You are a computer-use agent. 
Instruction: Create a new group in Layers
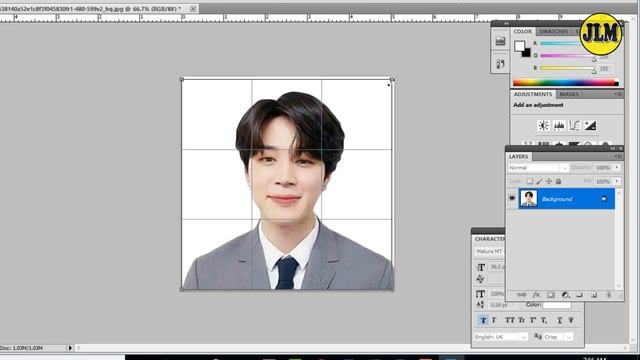(x=579, y=295)
